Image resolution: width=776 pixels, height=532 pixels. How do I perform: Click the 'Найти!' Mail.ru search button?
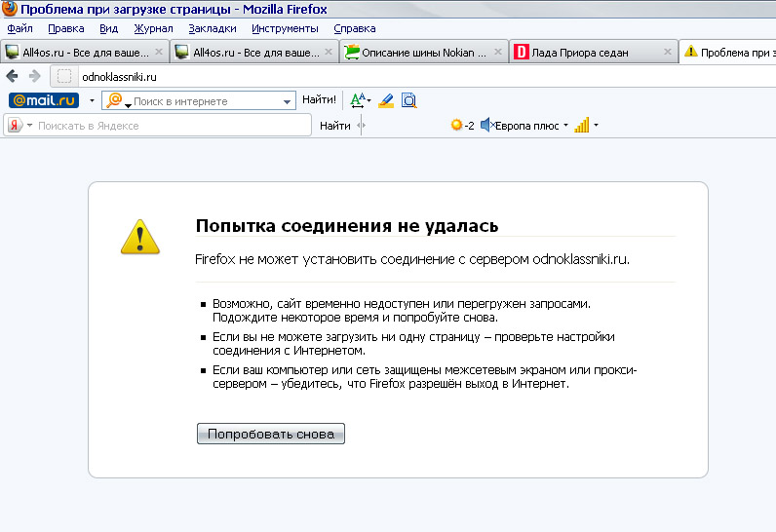pos(319,100)
